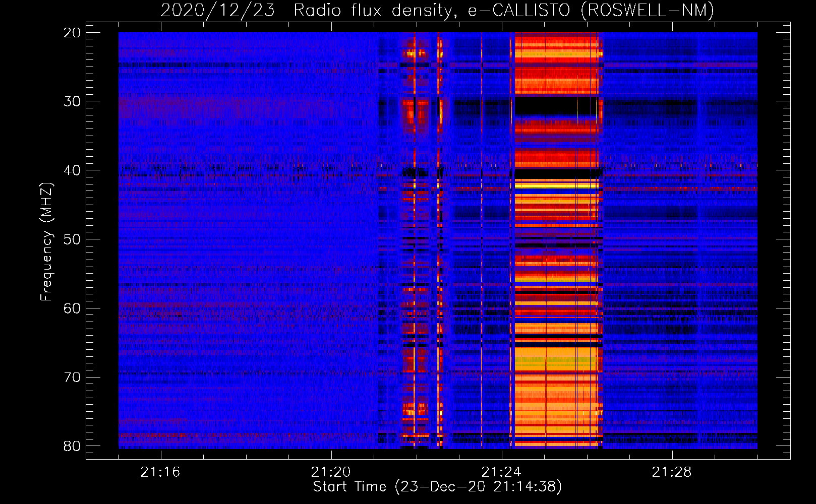The width and height of the screenshot is (816, 504).
Task: Click the 21:24 time tick label
Action: (x=501, y=472)
